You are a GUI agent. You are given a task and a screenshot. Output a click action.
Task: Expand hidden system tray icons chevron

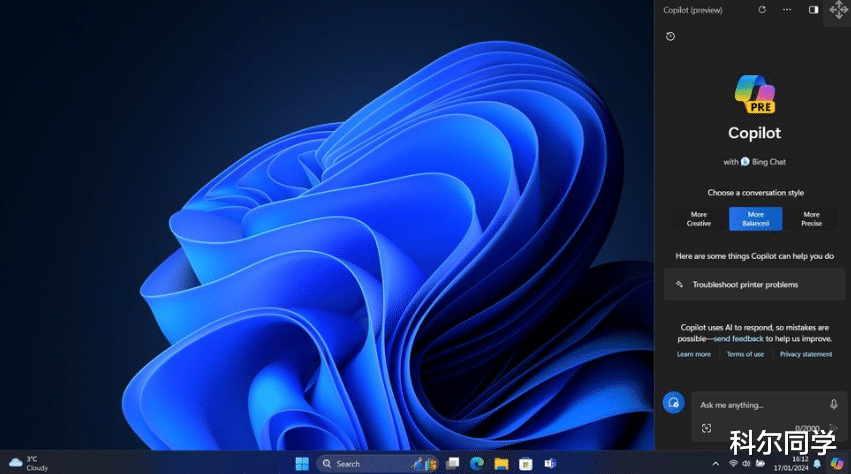[x=715, y=464]
